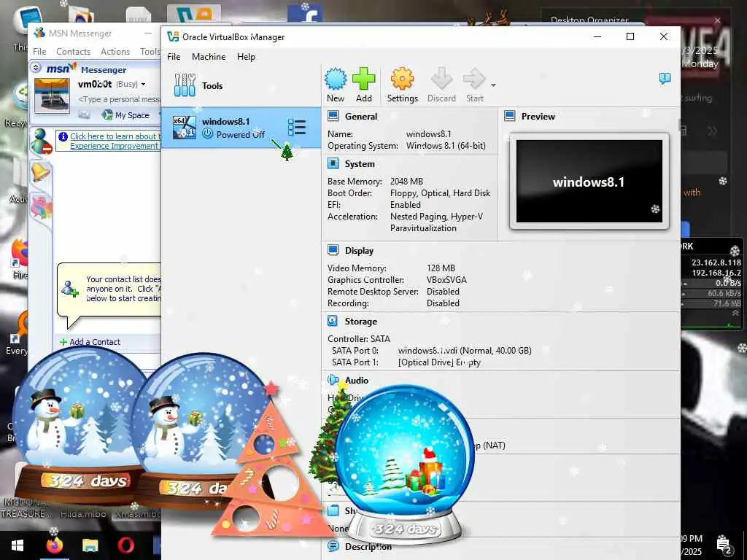Click the personal message field in Messenger
The image size is (747, 560).
119,99
